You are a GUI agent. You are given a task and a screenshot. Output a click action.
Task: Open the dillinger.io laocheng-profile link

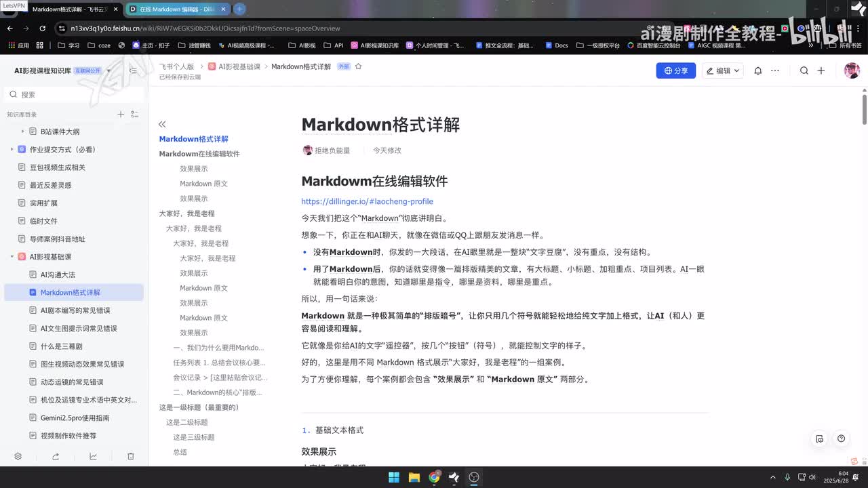(367, 201)
